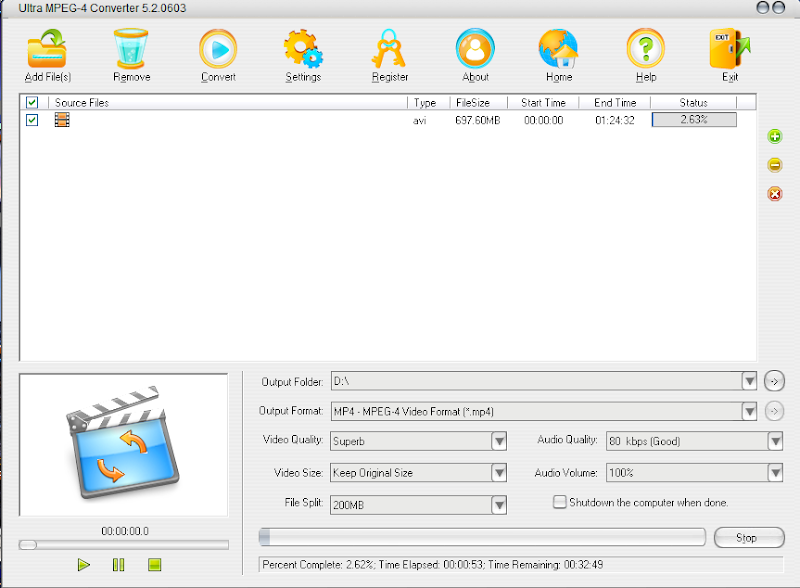Open the Video Size dropdown
Screen dimensions: 800x588
click(499, 473)
